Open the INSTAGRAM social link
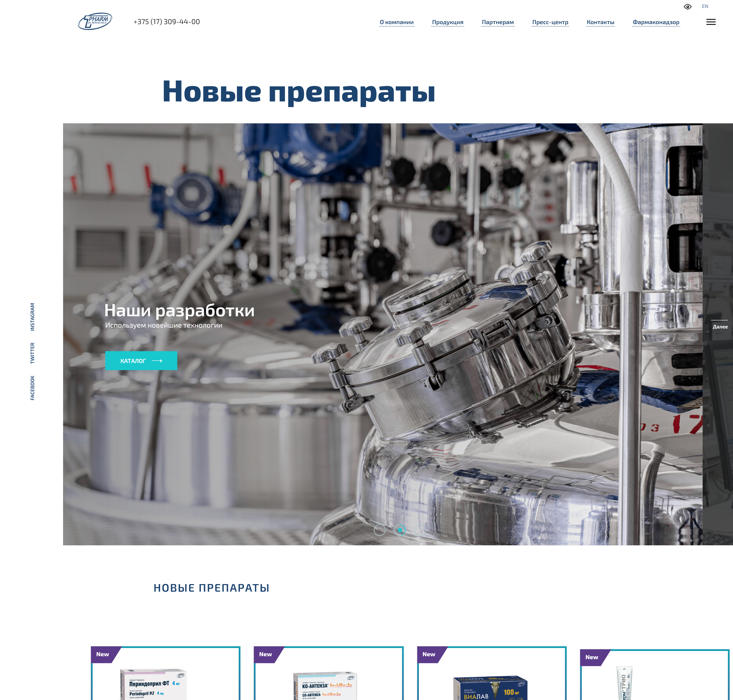 point(32,316)
